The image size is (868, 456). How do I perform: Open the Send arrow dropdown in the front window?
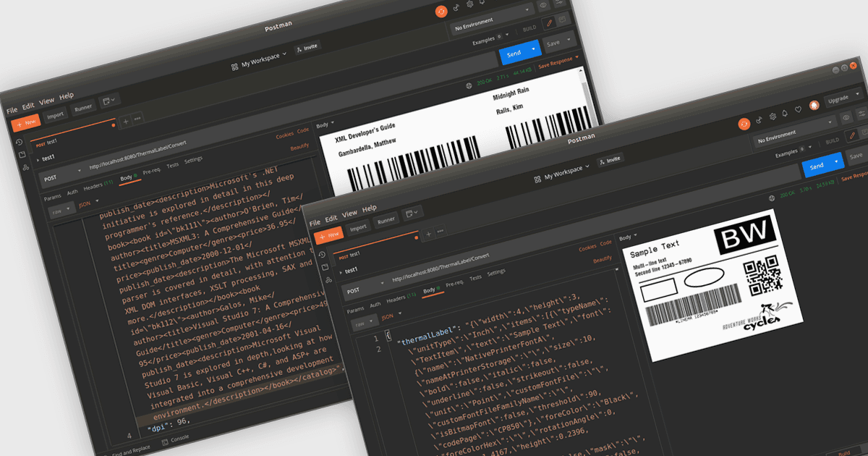pos(838,161)
